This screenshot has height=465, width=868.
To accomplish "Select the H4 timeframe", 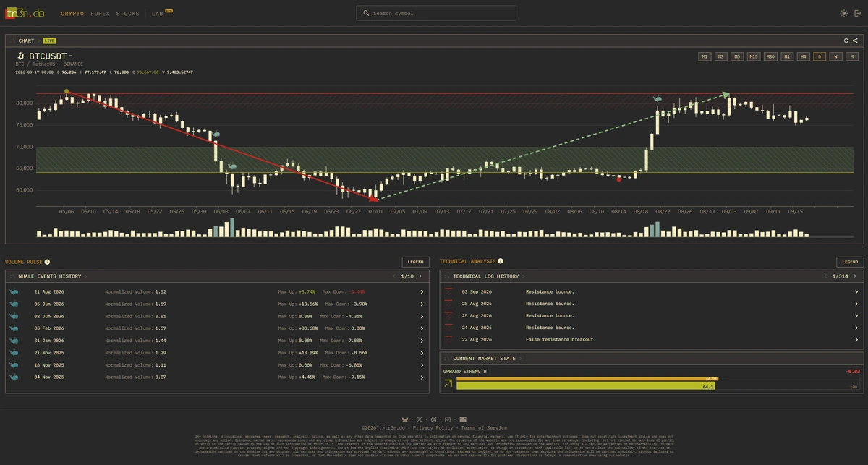I will pyautogui.click(x=803, y=56).
